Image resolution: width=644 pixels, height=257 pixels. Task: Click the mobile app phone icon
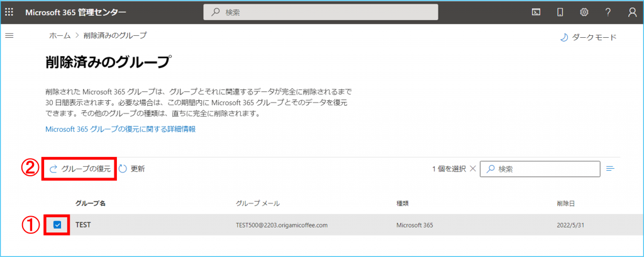560,12
